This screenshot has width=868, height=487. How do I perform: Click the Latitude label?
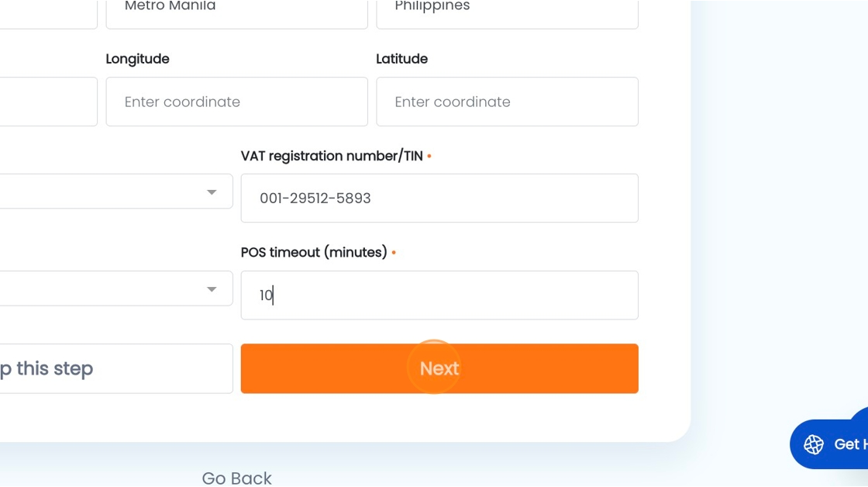click(x=402, y=59)
